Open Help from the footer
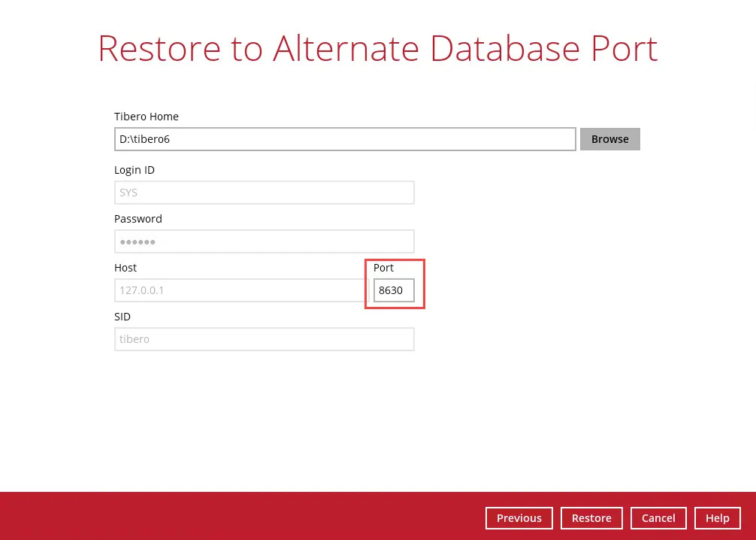Image resolution: width=756 pixels, height=540 pixels. click(x=717, y=518)
